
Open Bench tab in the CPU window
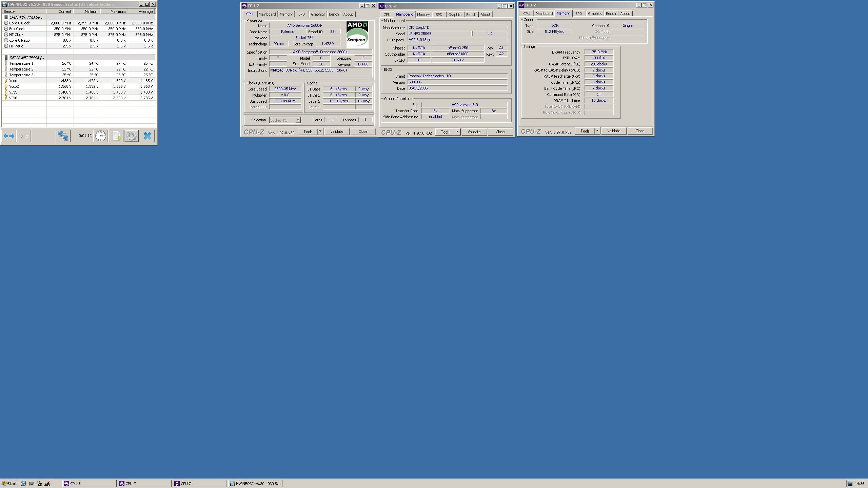click(x=333, y=14)
